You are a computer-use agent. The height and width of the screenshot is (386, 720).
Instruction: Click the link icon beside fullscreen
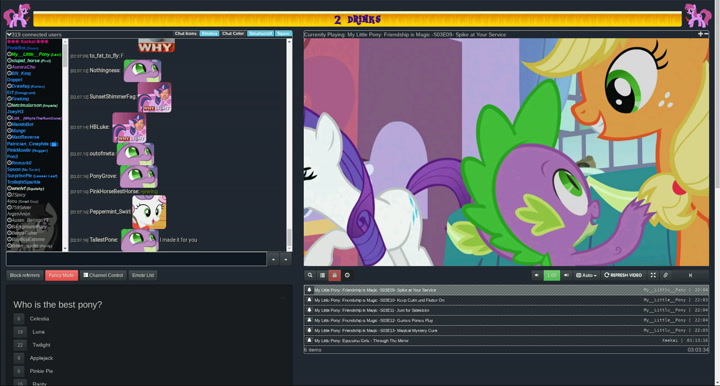point(665,275)
